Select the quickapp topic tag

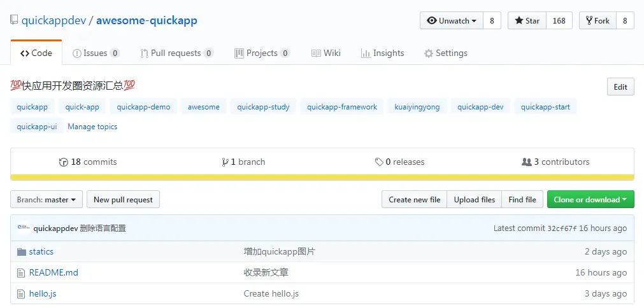(x=32, y=107)
